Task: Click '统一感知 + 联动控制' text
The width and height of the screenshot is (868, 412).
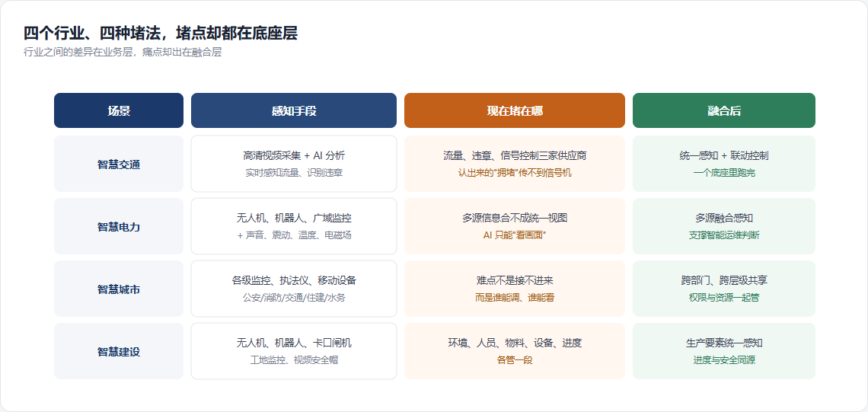Action: pyautogui.click(x=724, y=155)
